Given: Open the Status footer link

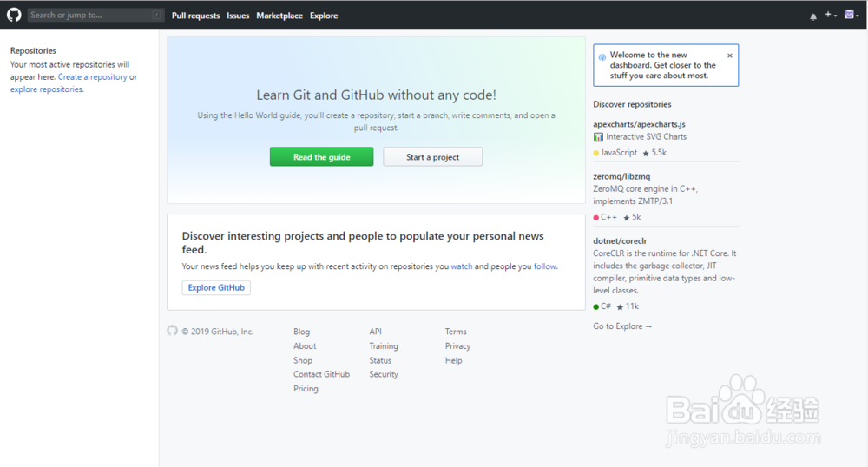Looking at the screenshot, I should 380,360.
